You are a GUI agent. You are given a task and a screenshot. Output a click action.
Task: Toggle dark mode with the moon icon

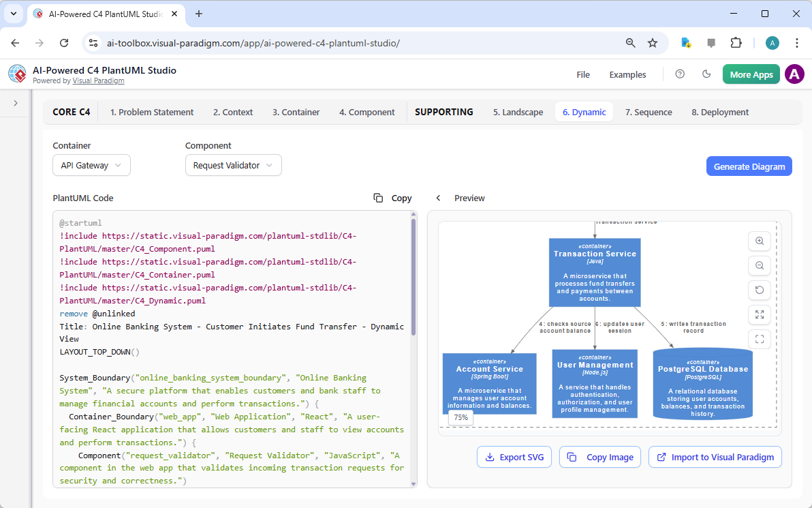(706, 74)
